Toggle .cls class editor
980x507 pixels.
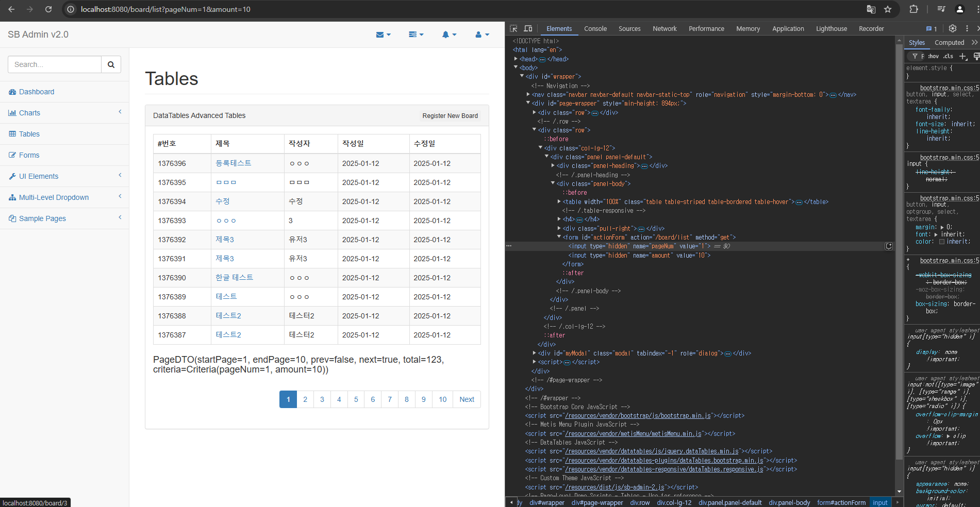point(948,56)
